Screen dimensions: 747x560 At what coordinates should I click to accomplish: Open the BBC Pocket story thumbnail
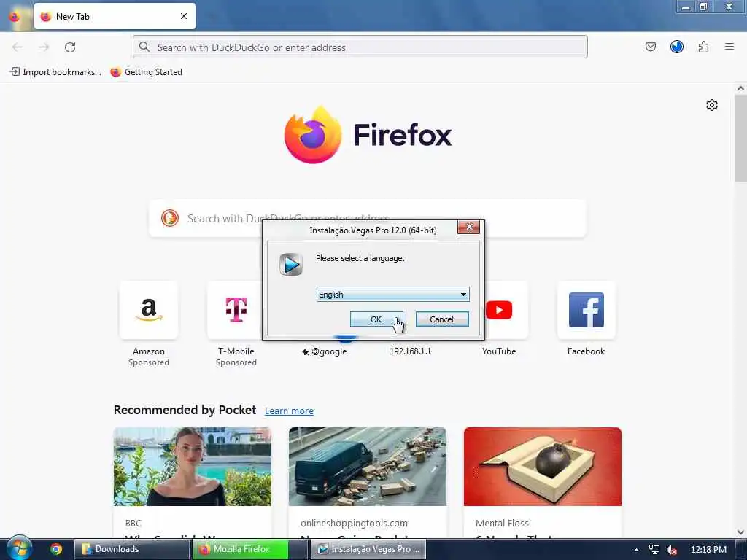click(x=193, y=467)
